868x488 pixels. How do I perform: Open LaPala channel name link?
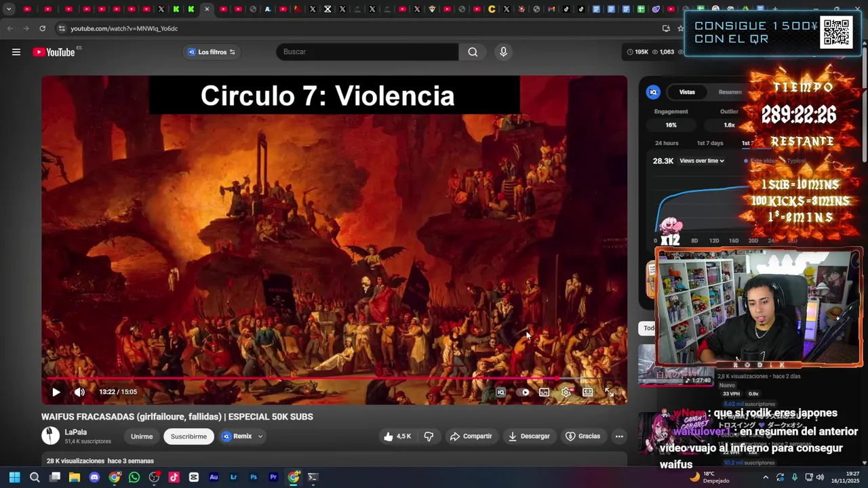(x=76, y=432)
